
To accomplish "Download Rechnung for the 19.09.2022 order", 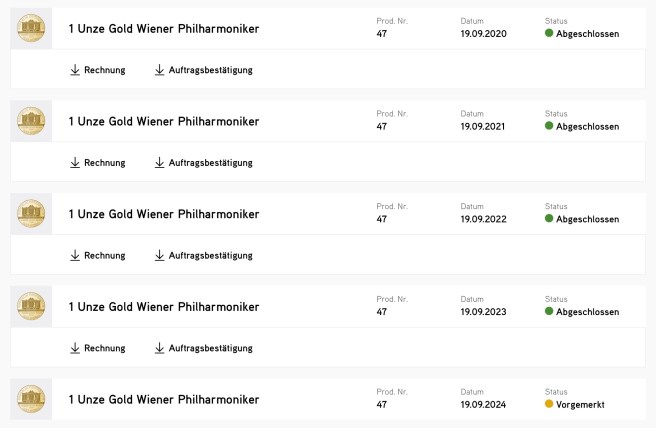I will pyautogui.click(x=104, y=255).
